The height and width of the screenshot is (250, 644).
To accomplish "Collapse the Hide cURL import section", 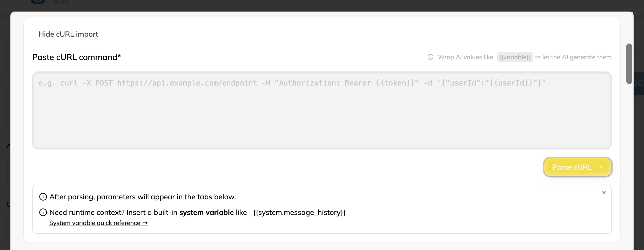I will [x=68, y=34].
